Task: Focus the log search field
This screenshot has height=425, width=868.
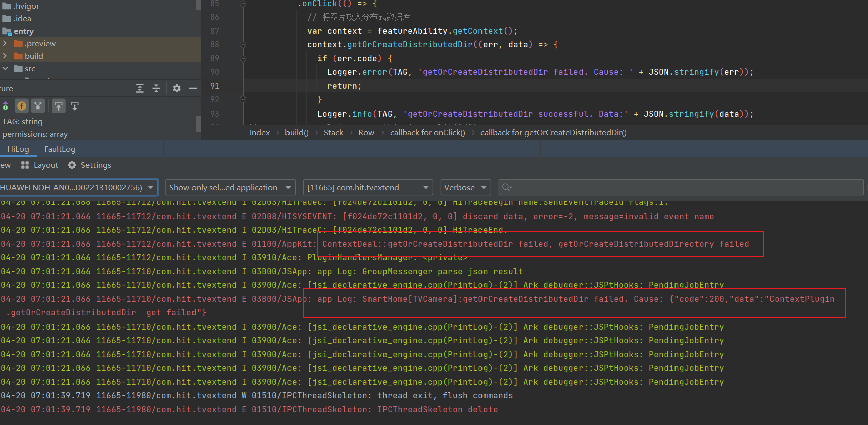Action: (x=681, y=187)
